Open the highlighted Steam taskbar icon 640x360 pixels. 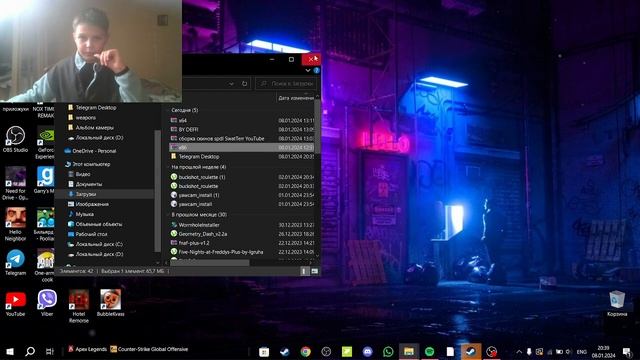(x=471, y=351)
